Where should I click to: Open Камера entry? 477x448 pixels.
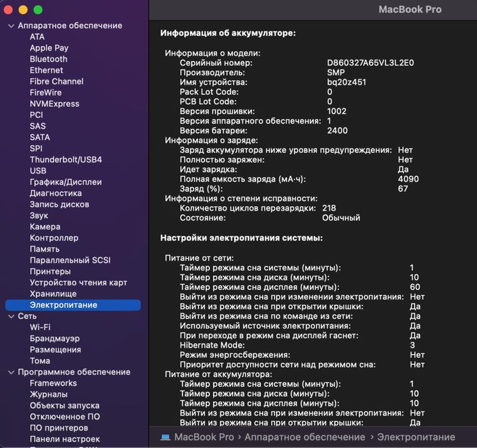[45, 227]
